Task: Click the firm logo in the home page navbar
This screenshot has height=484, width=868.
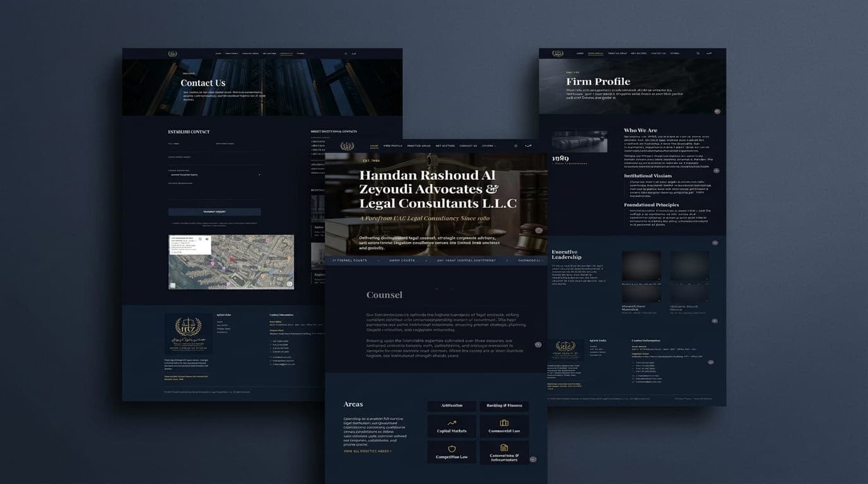Action: 347,146
